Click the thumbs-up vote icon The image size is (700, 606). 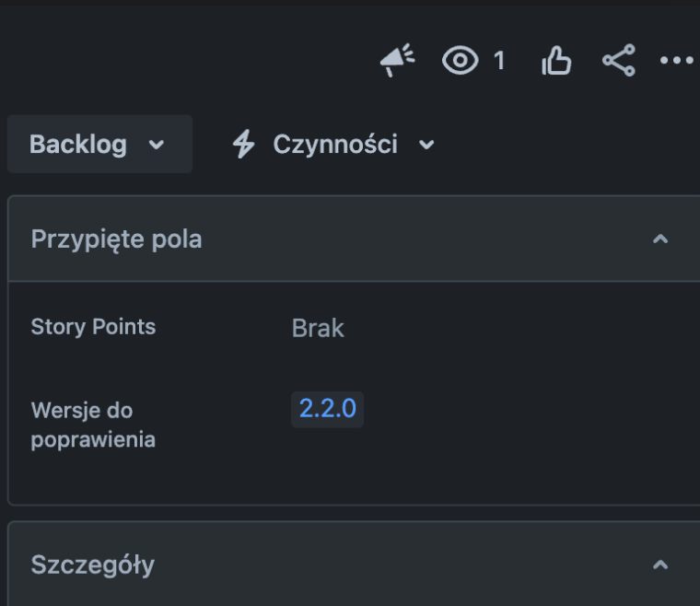(x=556, y=62)
